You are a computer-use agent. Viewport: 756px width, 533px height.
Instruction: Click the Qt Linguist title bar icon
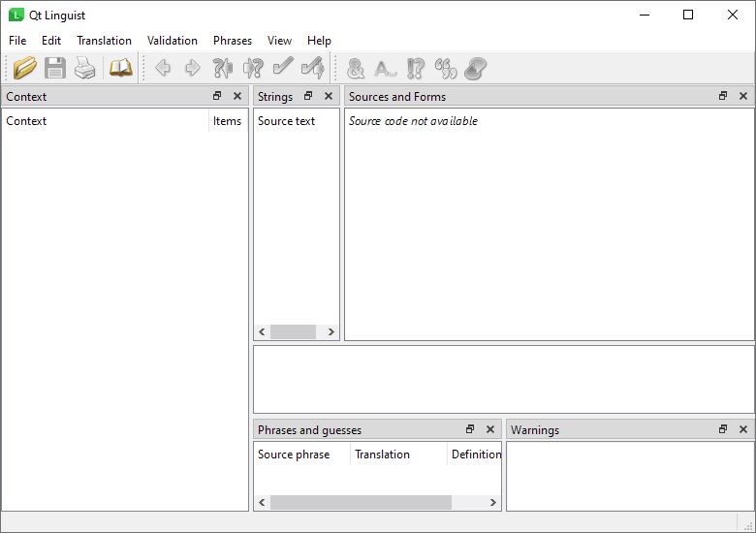point(16,15)
